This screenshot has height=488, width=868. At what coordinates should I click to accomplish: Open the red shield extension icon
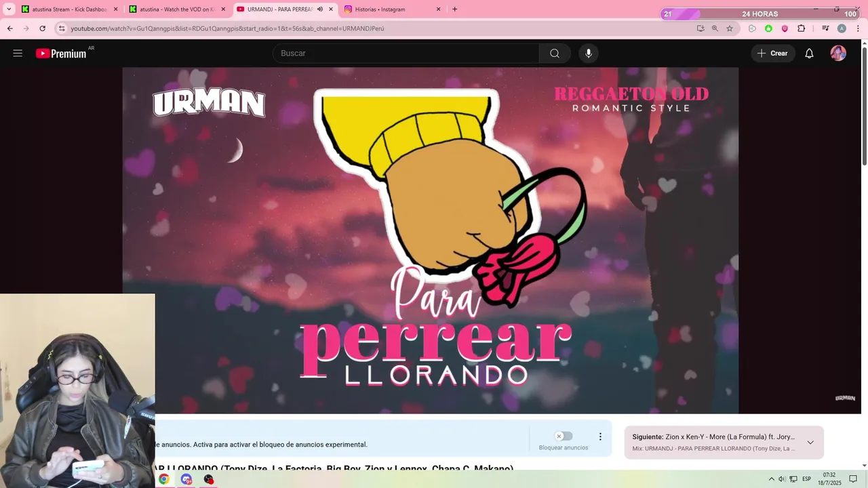click(x=785, y=28)
